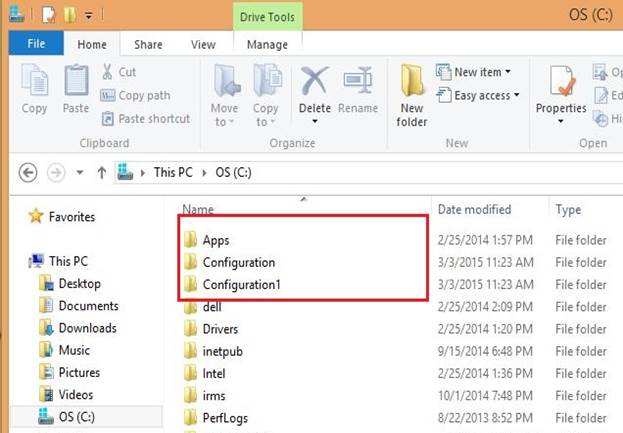Select the Intel folder

214,374
